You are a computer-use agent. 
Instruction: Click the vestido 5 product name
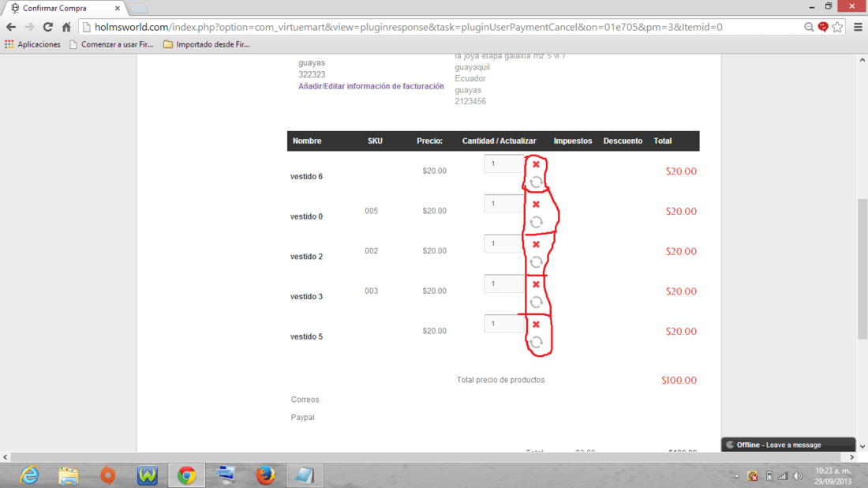[306, 336]
